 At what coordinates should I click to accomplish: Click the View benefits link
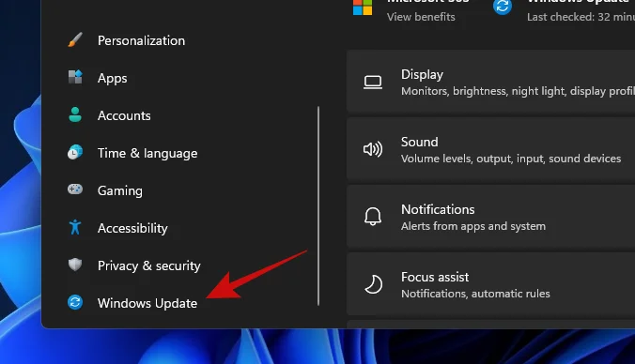(x=421, y=17)
